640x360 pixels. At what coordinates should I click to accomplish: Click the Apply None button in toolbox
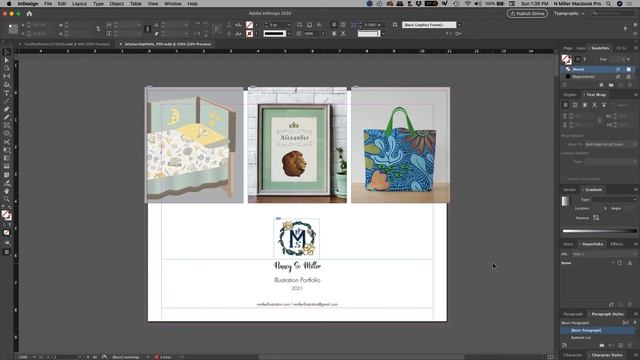(7, 233)
